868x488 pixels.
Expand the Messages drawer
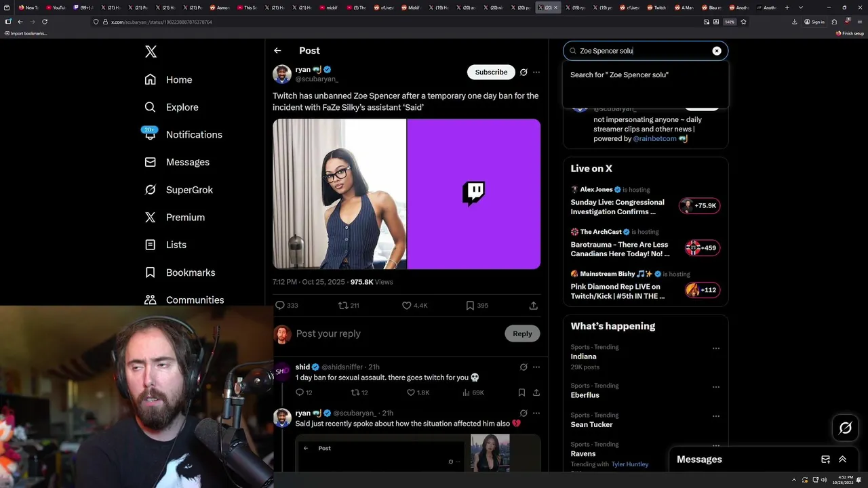click(x=843, y=460)
